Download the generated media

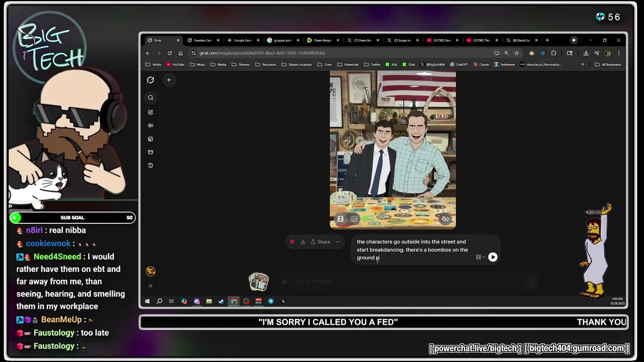[303, 242]
